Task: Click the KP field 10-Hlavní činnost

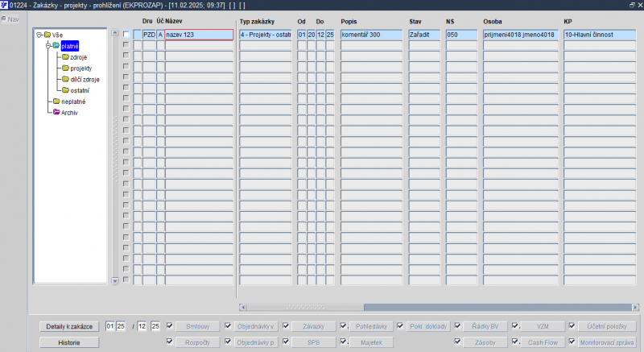Action: coord(600,35)
